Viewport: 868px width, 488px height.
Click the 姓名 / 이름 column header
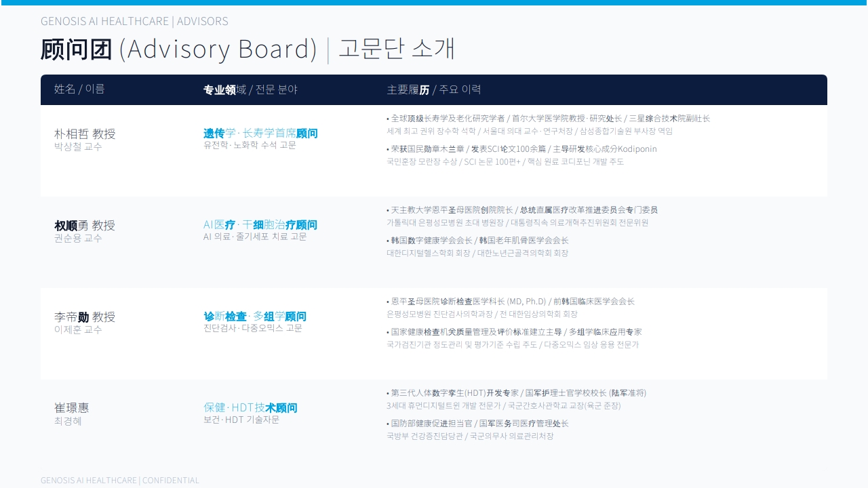[79, 89]
